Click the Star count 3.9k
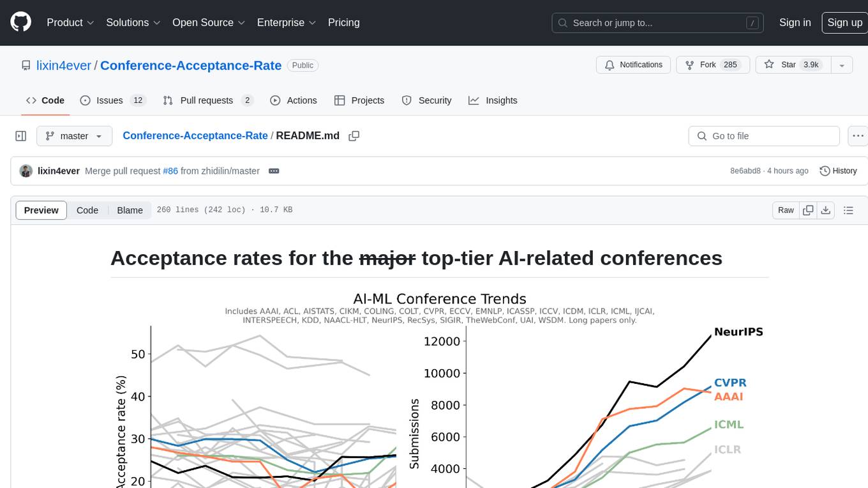Screen dimensions: 868x488 point(811,65)
